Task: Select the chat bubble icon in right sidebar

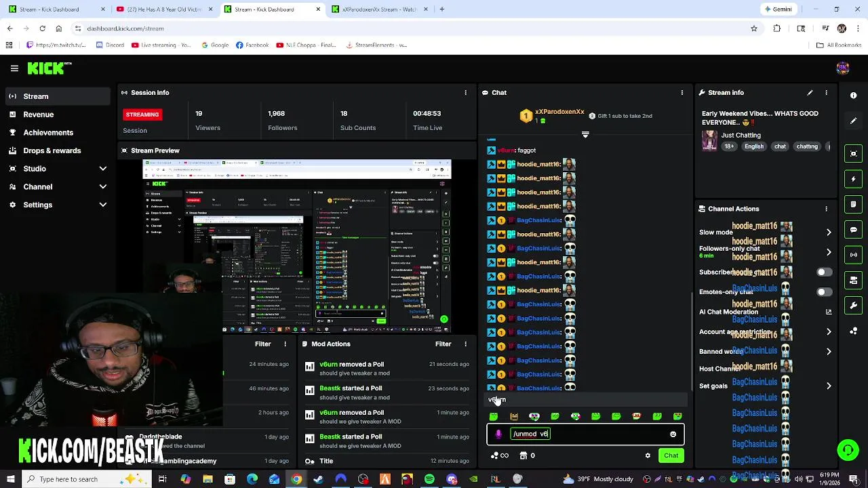Action: [x=854, y=230]
